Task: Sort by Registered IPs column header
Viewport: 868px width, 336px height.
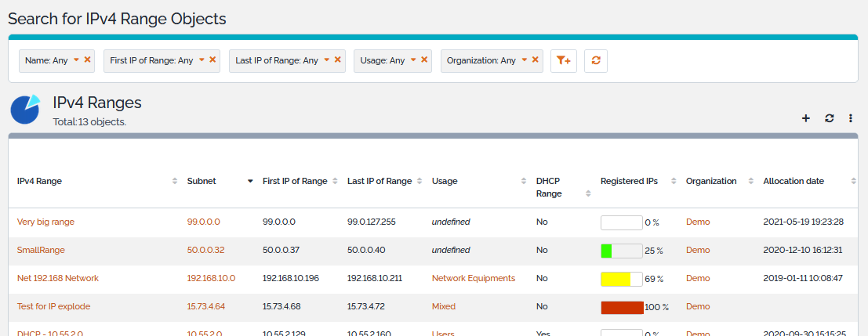Action: tap(629, 181)
